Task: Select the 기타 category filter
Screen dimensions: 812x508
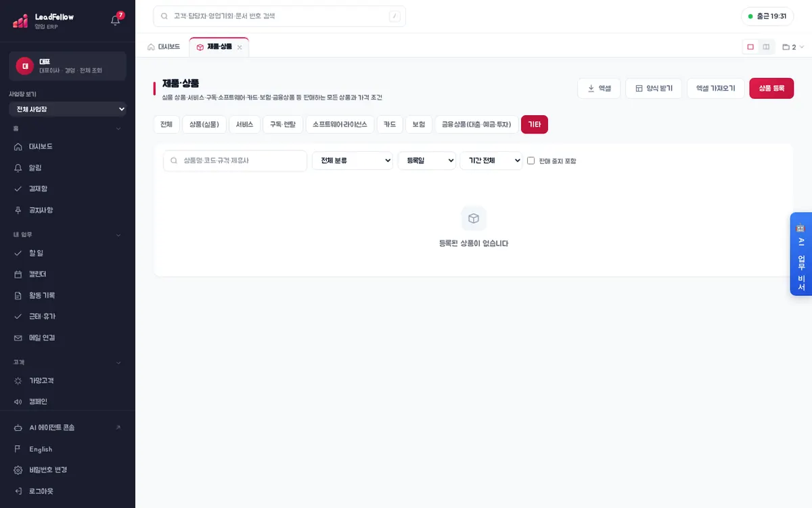Action: click(535, 124)
